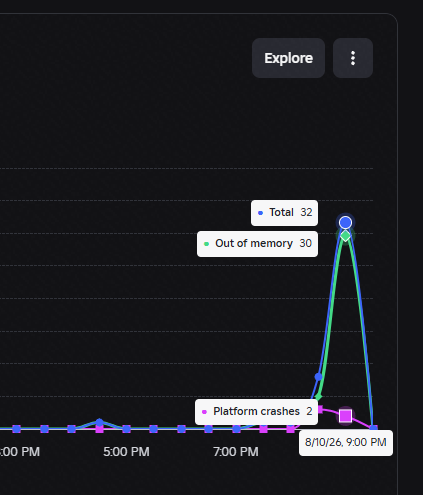423x495 pixels.
Task: Select the highlighted blue Total peak point
Action: pos(345,223)
